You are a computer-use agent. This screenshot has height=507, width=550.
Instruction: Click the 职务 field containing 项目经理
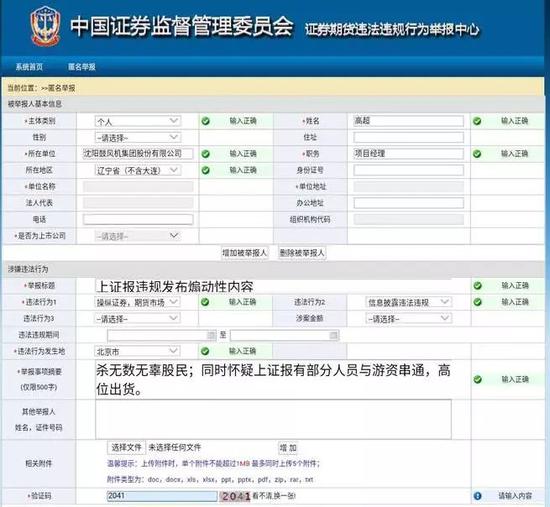[408, 154]
